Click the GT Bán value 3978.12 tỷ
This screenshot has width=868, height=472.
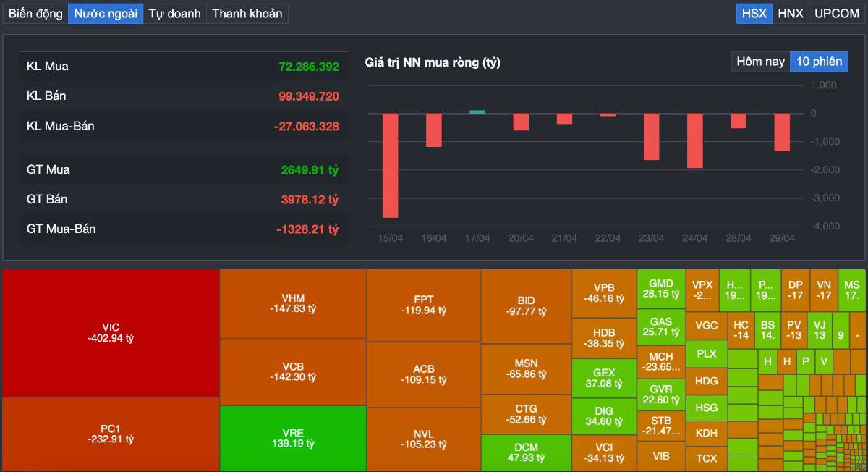[x=310, y=200]
